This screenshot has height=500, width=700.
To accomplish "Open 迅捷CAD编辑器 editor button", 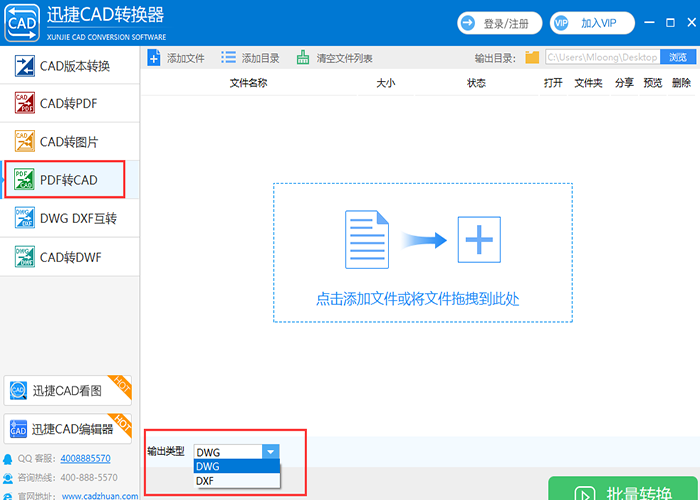I will 68,429.
